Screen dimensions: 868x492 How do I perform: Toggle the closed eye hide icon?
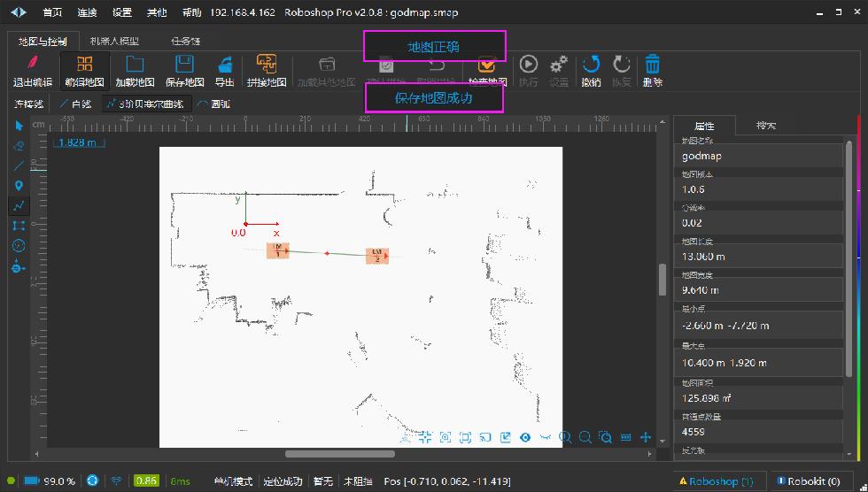point(546,437)
